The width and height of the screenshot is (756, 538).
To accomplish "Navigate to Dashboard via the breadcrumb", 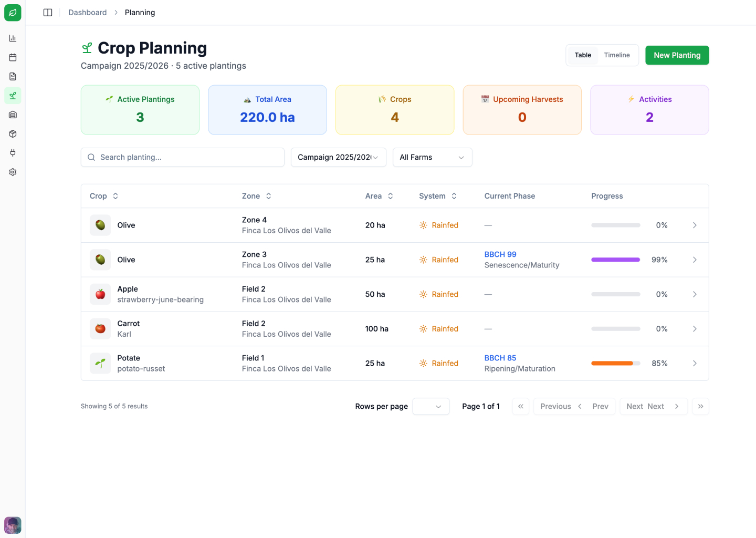I will [87, 12].
